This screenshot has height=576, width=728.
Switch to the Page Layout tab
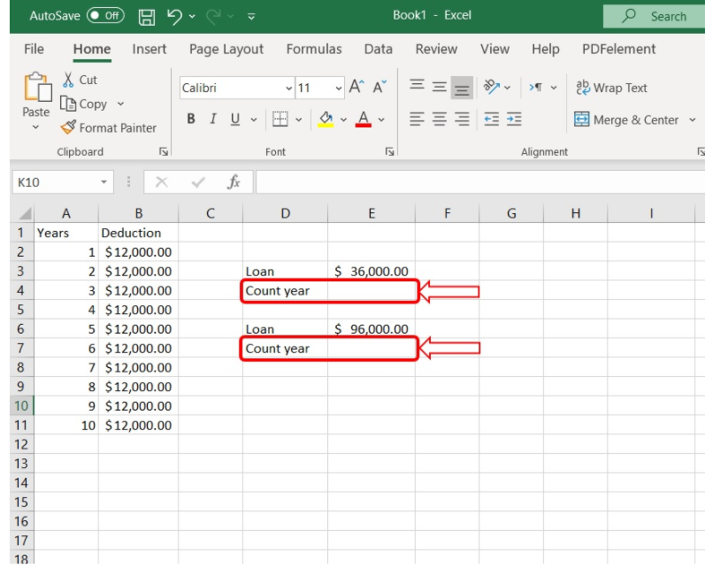pyautogui.click(x=226, y=49)
